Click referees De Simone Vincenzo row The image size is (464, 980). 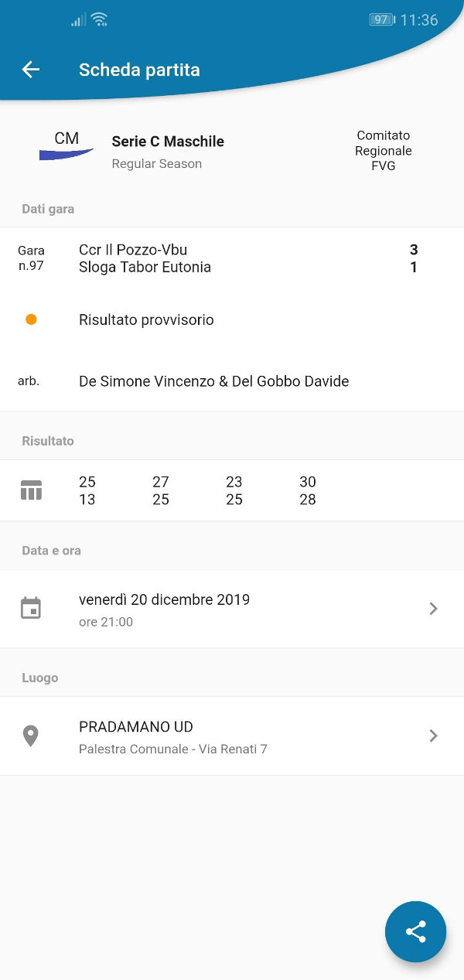point(232,381)
